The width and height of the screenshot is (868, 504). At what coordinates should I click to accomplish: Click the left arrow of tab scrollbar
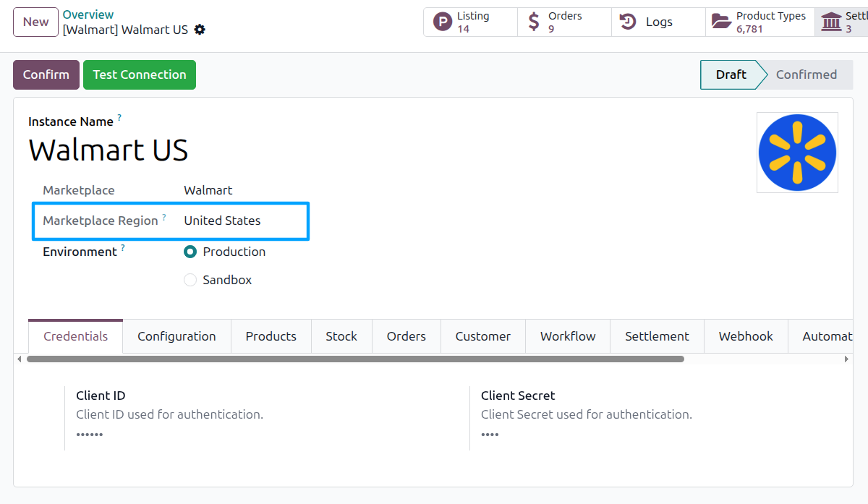19,359
